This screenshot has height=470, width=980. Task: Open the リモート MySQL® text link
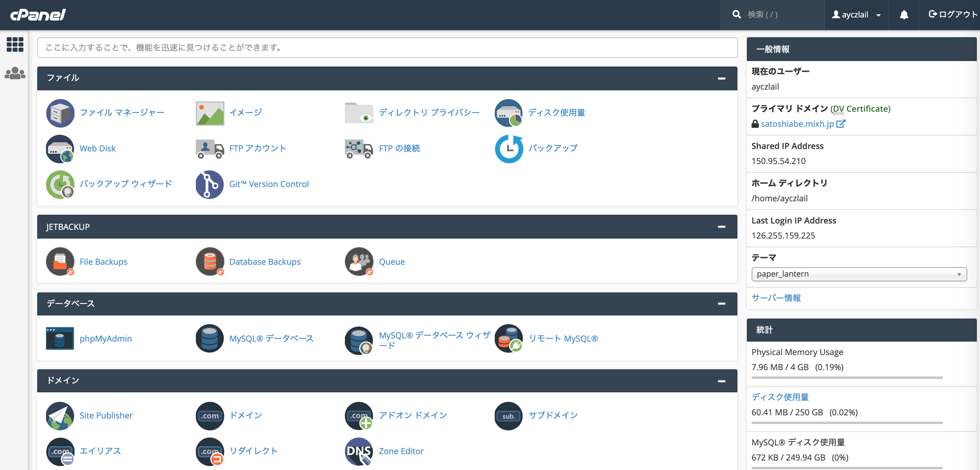point(563,338)
